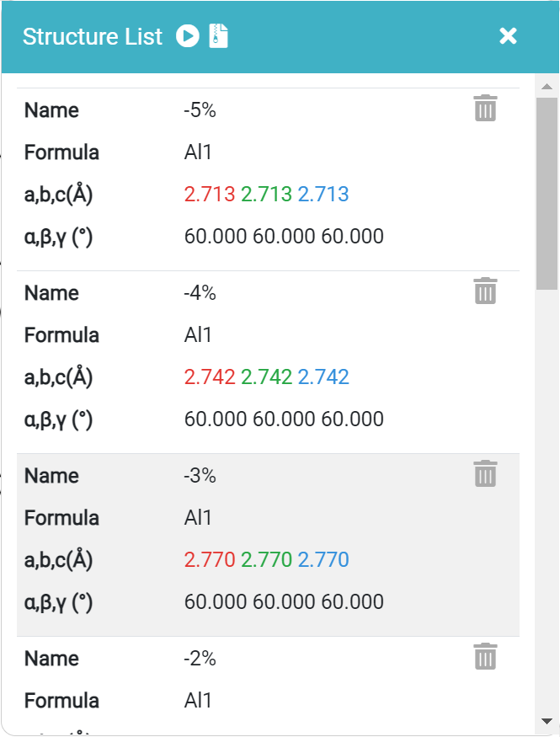The image size is (560, 737).
Task: Click the Structure List title text
Action: click(x=93, y=37)
